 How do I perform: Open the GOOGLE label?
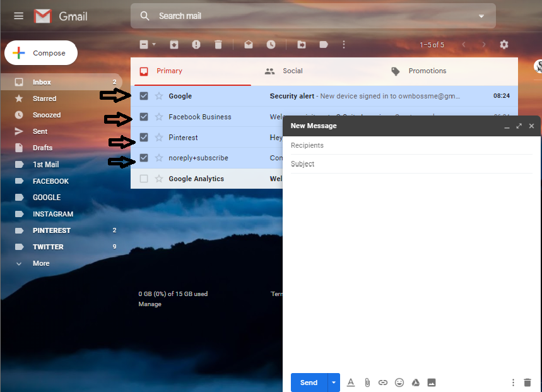[62, 198]
